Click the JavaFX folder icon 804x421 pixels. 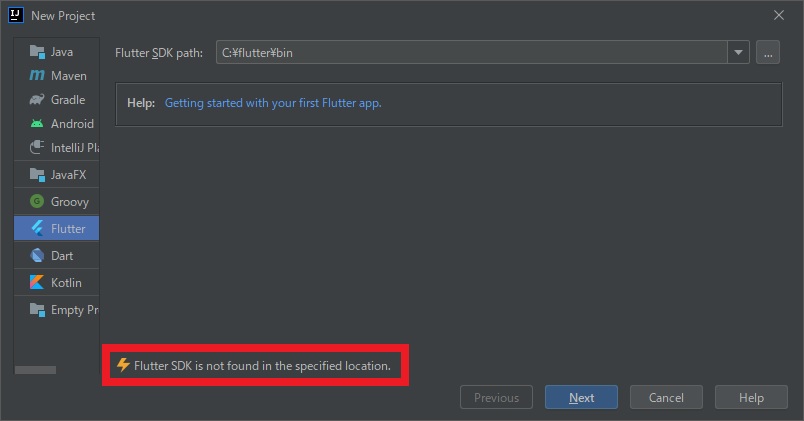[x=37, y=175]
